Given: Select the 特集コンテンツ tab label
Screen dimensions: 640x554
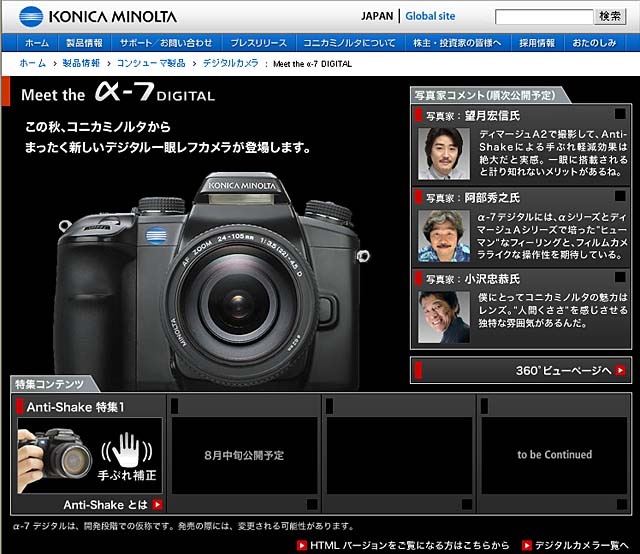Looking at the screenshot, I should (x=49, y=384).
